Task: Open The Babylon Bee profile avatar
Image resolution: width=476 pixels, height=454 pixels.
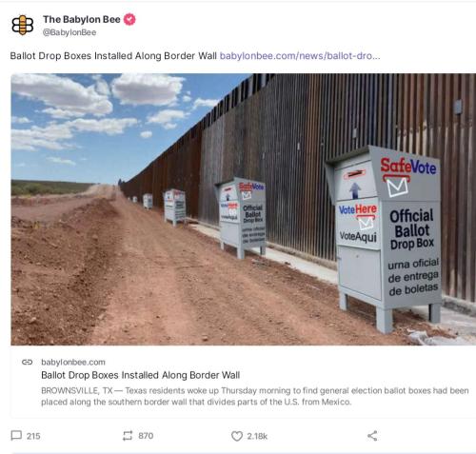Action: tap(23, 25)
